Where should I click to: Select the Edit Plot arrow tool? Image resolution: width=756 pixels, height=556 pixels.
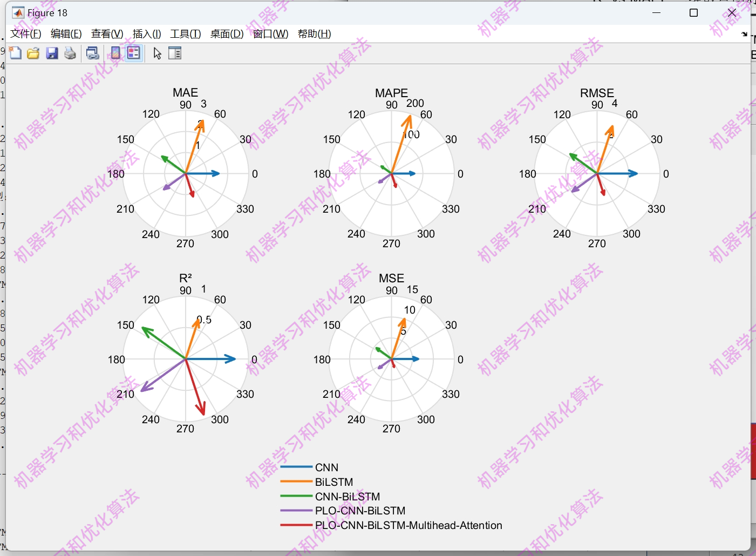[x=157, y=53]
